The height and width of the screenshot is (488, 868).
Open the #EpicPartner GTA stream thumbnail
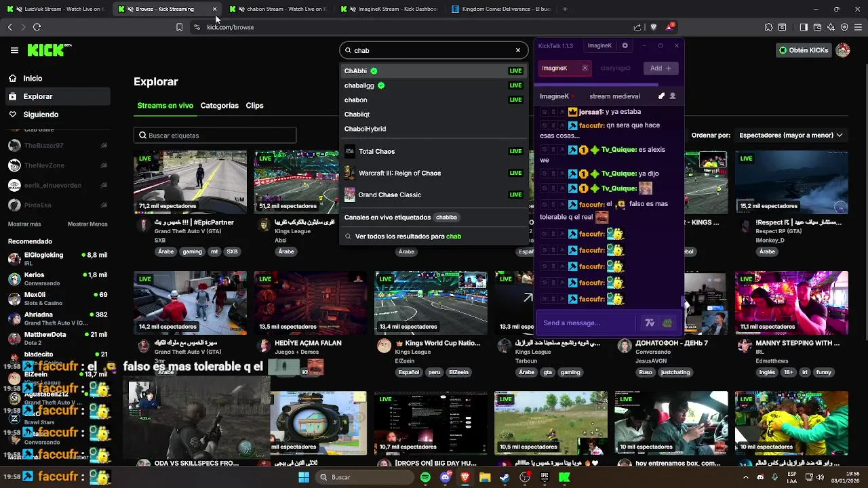[190, 182]
